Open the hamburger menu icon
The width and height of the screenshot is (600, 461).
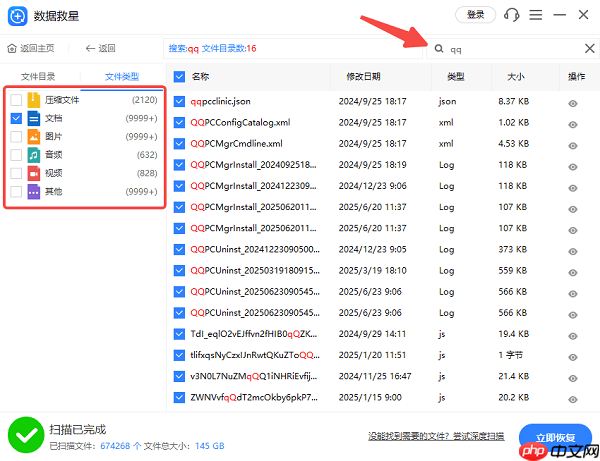[536, 15]
